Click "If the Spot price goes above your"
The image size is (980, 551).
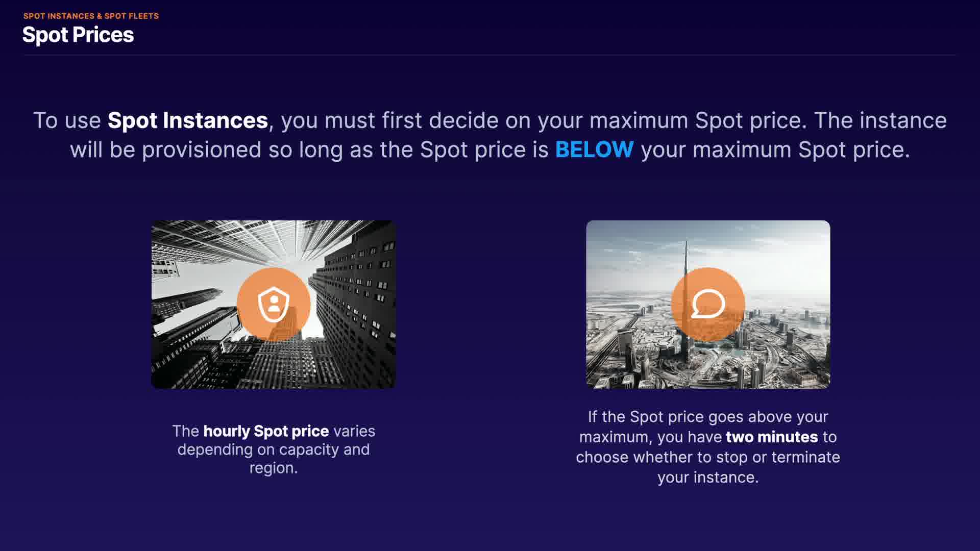708,417
